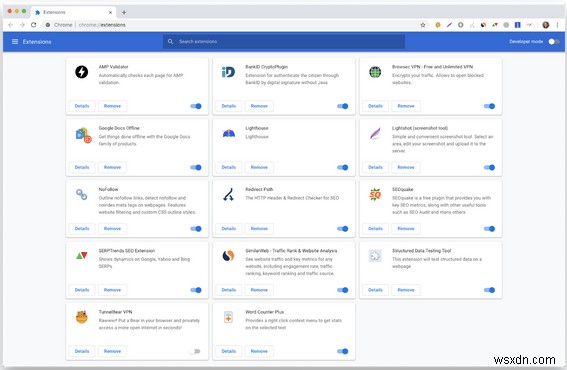Screen dimensions: 567x370
Task: Click the Lightshot feather toolbar icon
Action: (449, 25)
